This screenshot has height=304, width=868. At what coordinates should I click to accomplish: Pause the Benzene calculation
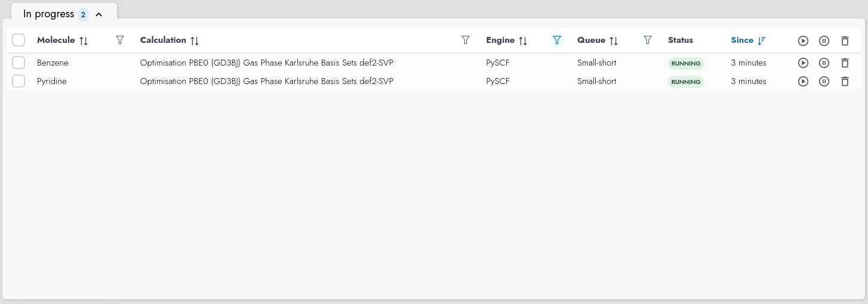click(x=824, y=63)
